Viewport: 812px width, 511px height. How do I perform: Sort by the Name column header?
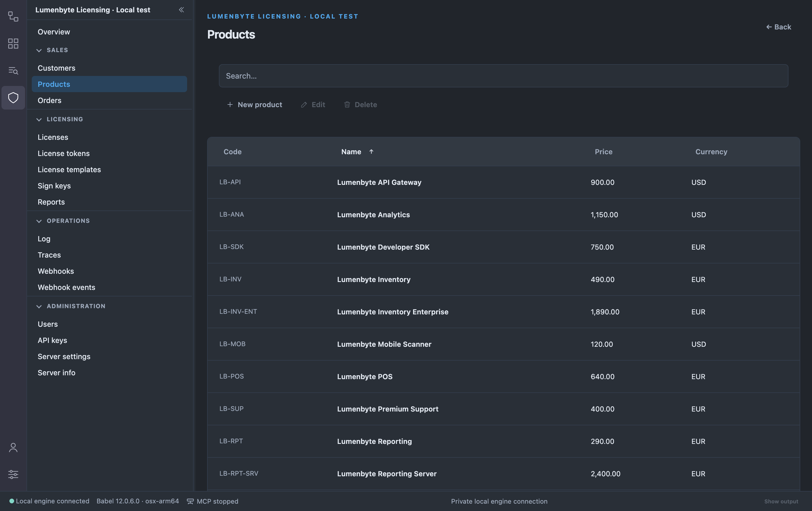351,152
